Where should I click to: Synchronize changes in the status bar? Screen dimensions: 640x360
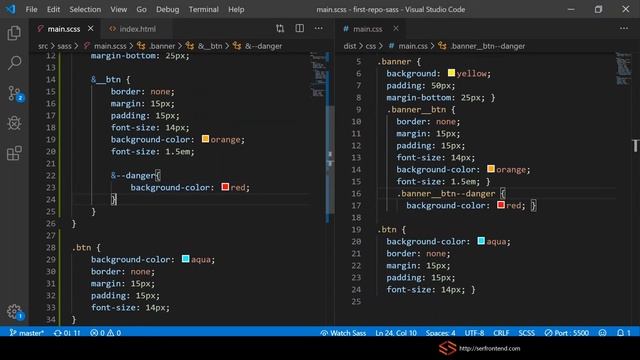coord(67,333)
